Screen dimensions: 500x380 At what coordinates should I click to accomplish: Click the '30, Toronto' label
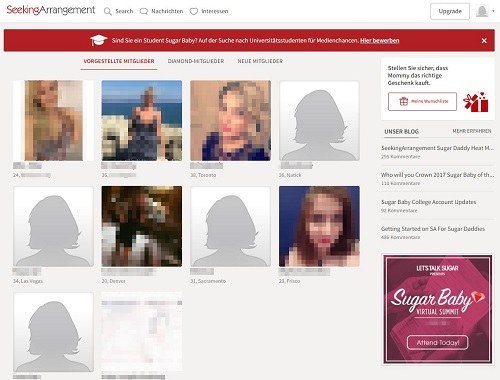click(203, 175)
